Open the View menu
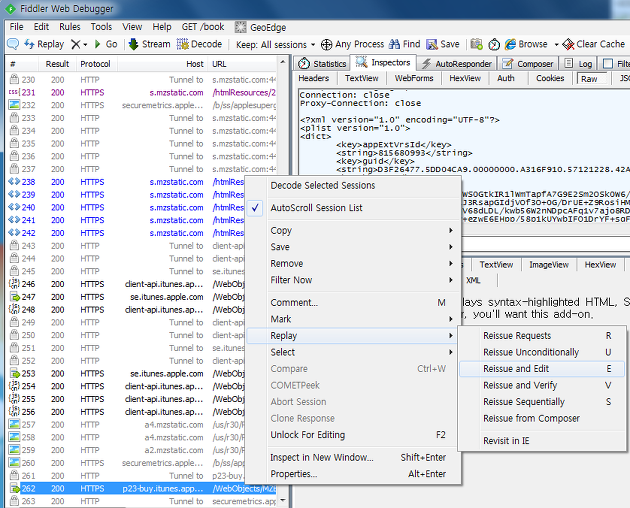The width and height of the screenshot is (630, 508). coord(132,27)
